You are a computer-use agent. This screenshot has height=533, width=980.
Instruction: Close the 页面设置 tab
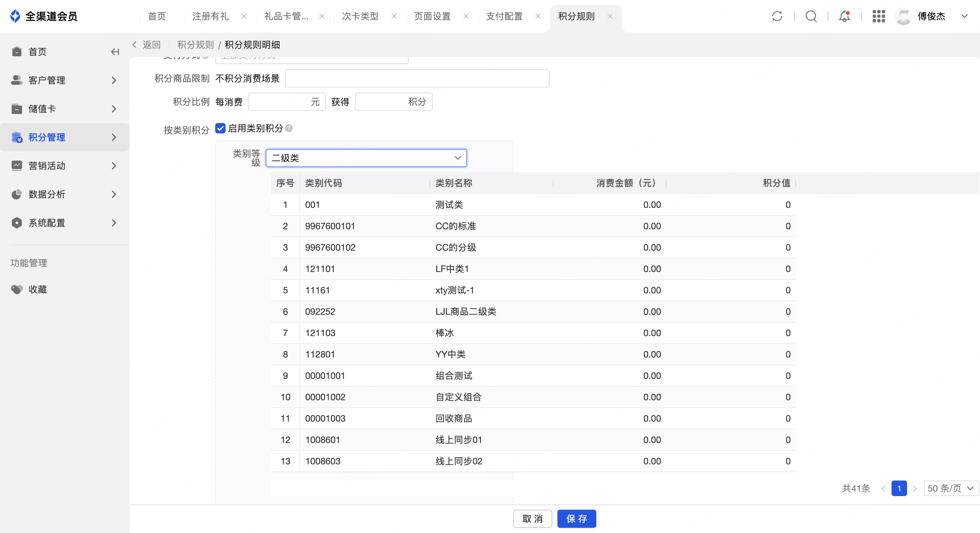[466, 16]
